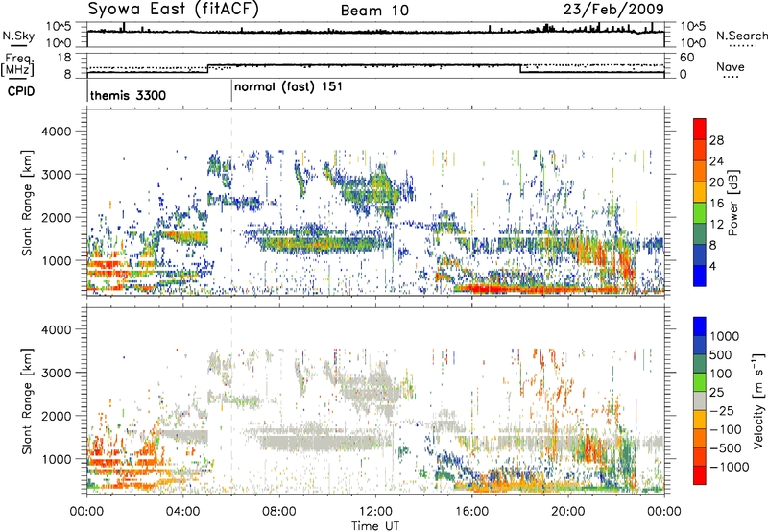Click the '4000' tick on power panel axis
Viewport: 768px width, 532px height.
56,132
